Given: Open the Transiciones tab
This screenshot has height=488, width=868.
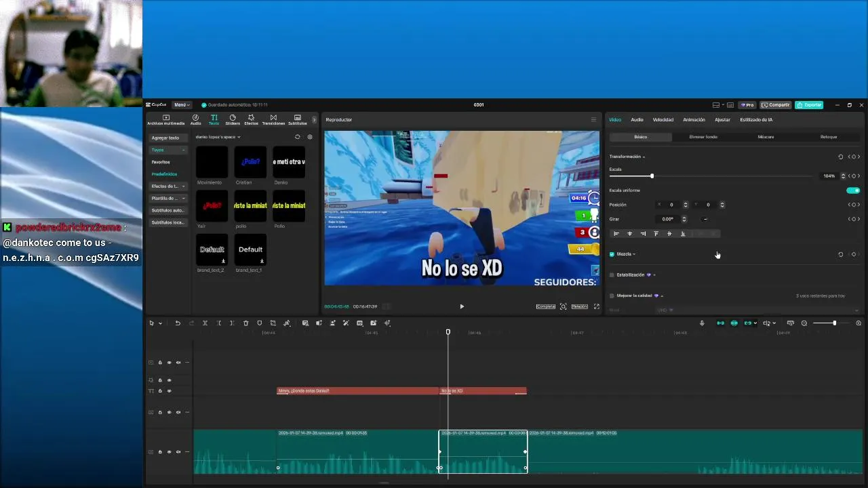Looking at the screenshot, I should tap(273, 120).
